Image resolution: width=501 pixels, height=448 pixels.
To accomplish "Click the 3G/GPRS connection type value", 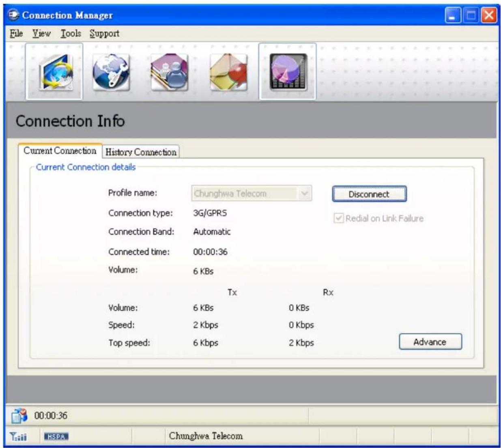I will 210,213.
